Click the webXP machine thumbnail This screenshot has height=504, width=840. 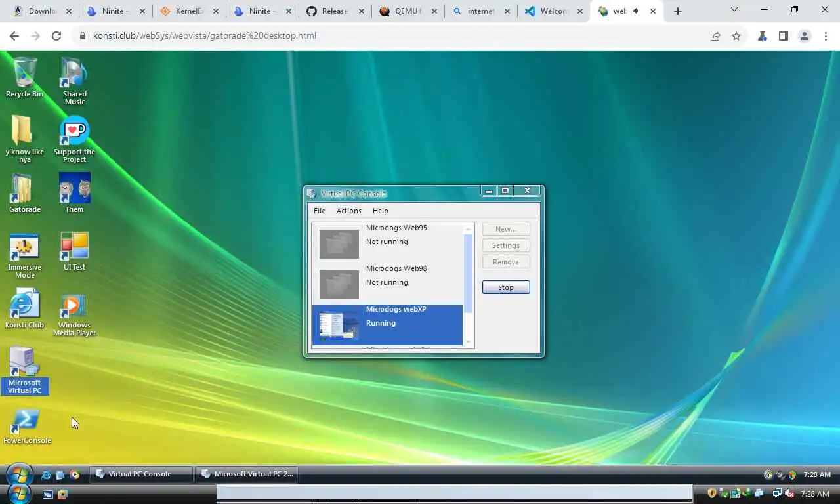339,325
